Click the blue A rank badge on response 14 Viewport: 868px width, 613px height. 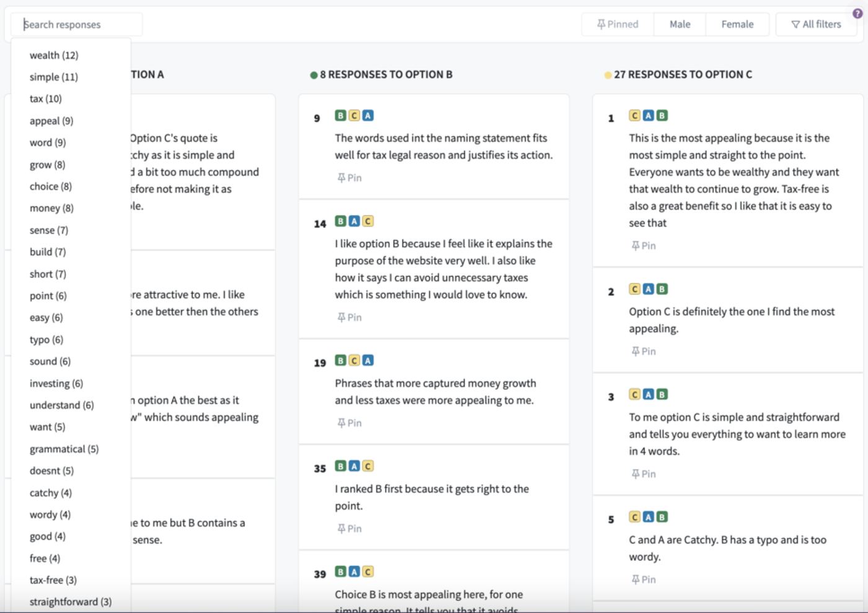click(354, 221)
